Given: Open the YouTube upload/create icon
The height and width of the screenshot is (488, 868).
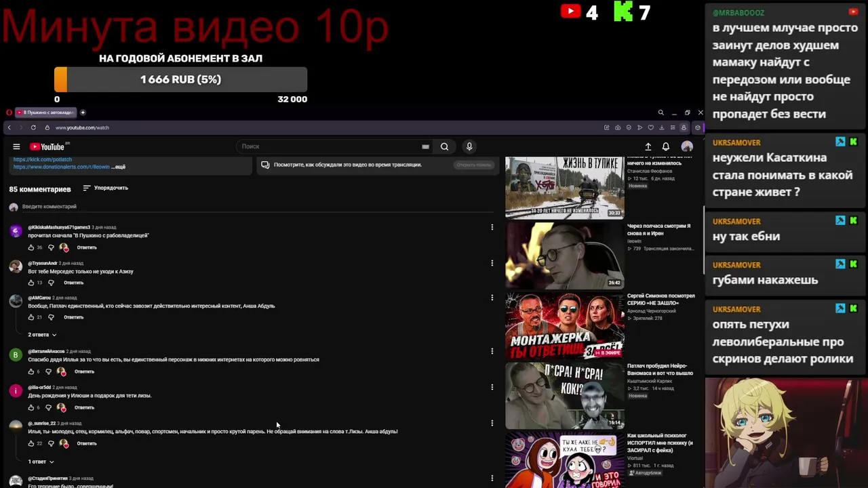Looking at the screenshot, I should (648, 146).
